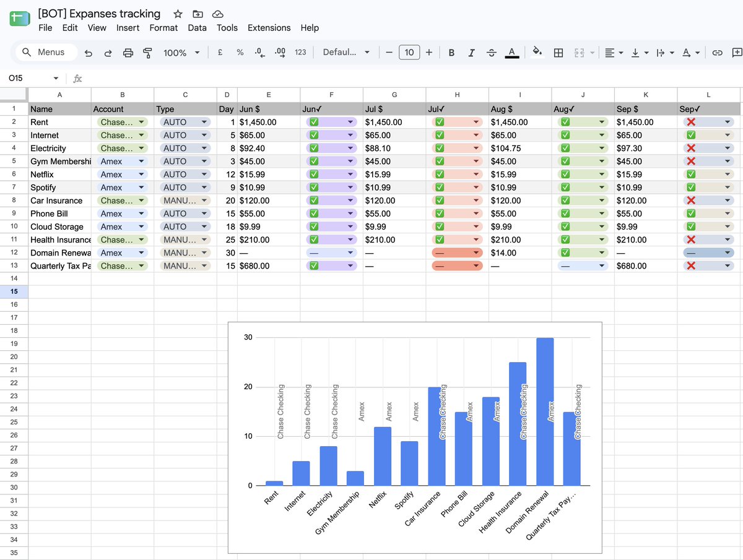Toggle Aug paid status for Phone Bill

click(565, 213)
